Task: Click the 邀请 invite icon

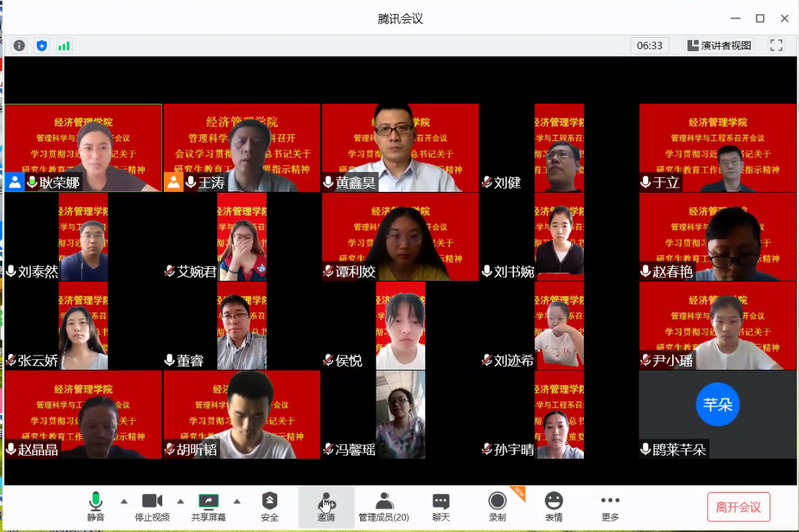Action: coord(326,505)
